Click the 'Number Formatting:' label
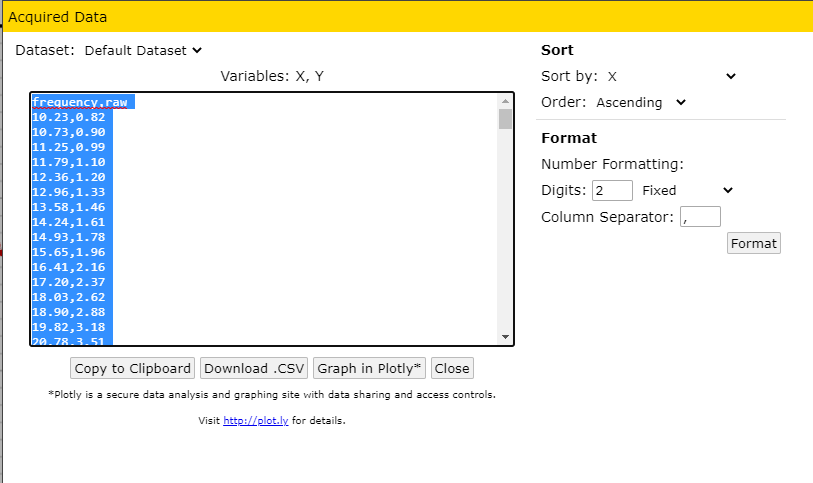813x483 pixels. [612, 164]
